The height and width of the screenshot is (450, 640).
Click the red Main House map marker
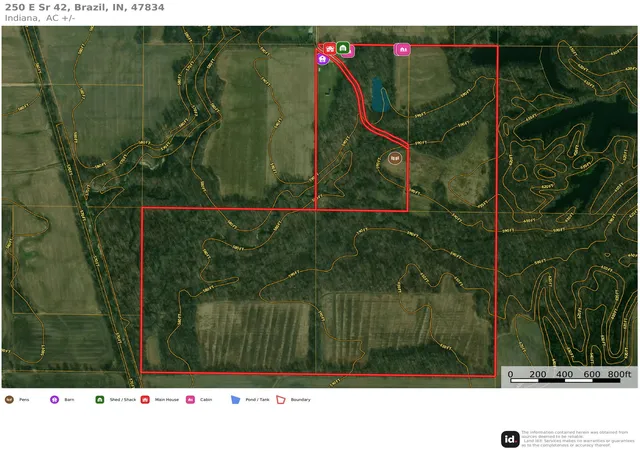[x=330, y=49]
